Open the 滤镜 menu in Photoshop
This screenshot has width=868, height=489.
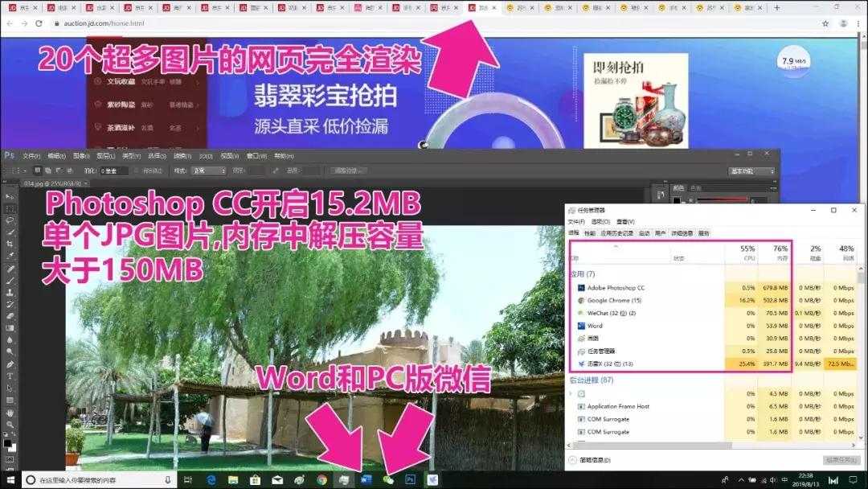coord(182,156)
